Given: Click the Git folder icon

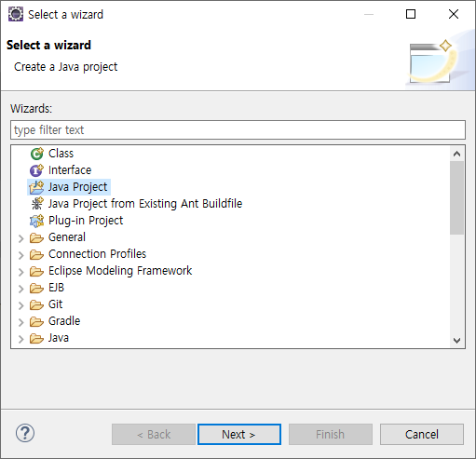Looking at the screenshot, I should click(x=36, y=304).
